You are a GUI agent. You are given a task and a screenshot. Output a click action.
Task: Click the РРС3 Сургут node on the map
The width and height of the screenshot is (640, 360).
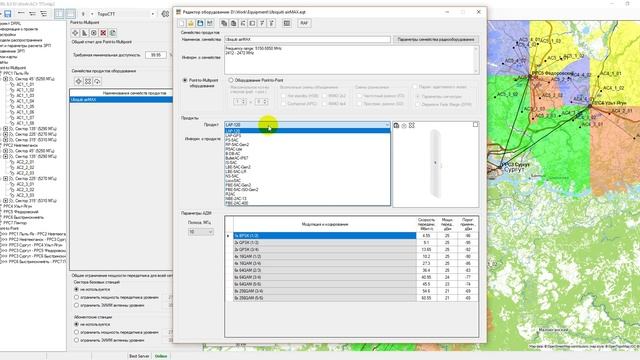pos(501,167)
